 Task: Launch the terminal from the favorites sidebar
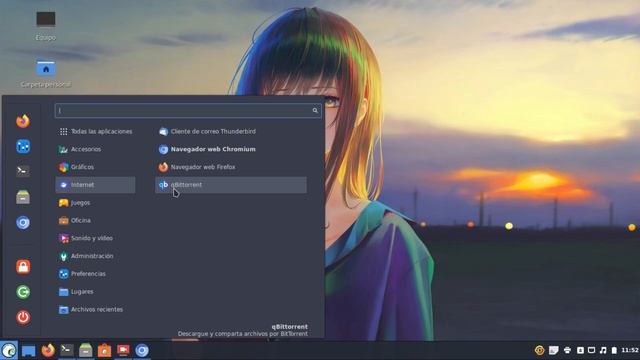[23, 171]
